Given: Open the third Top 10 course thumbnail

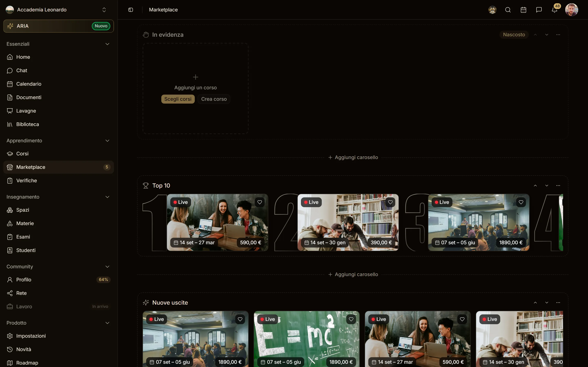Looking at the screenshot, I should pos(479,222).
